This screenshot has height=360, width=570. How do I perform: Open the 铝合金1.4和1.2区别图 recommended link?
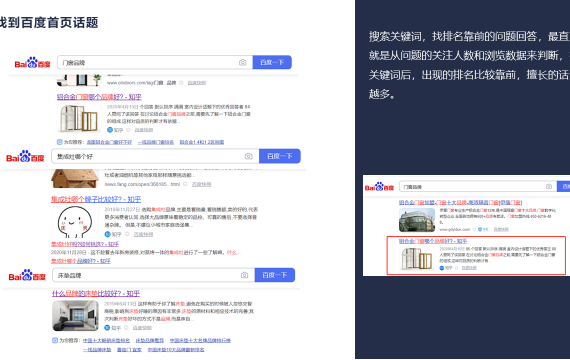[202, 142]
